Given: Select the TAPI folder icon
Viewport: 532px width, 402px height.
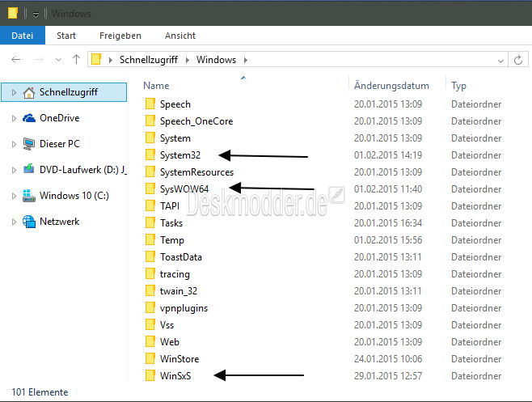Looking at the screenshot, I should (150, 205).
